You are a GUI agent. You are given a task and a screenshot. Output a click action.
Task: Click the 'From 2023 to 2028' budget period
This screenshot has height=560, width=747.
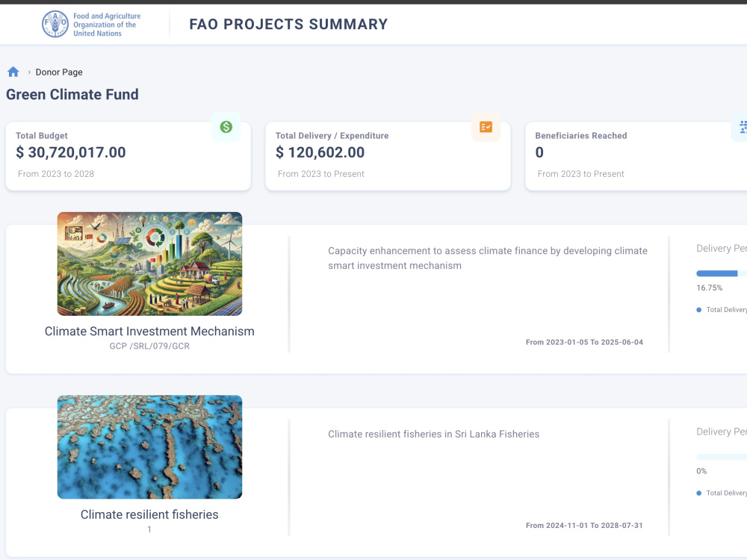coord(56,174)
